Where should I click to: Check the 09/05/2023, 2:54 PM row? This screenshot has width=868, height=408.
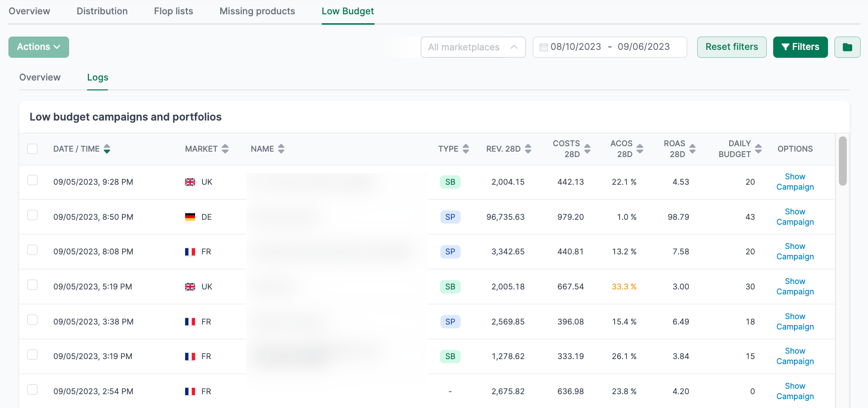point(33,389)
